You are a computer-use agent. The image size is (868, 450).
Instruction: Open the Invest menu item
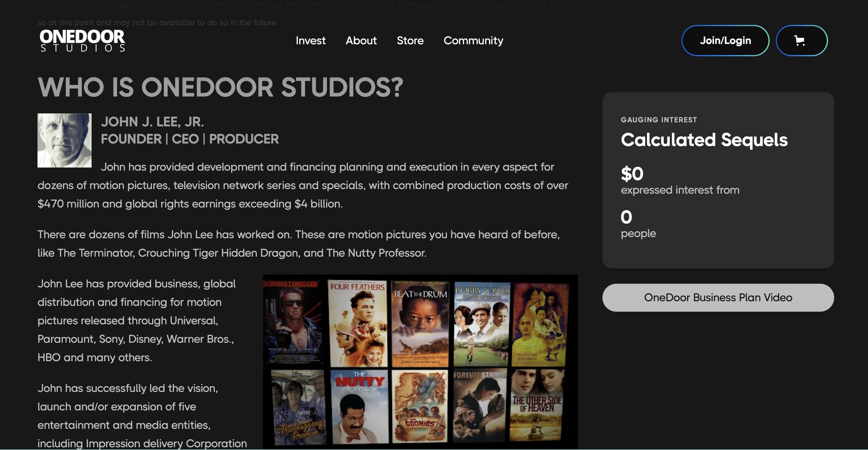click(x=310, y=41)
